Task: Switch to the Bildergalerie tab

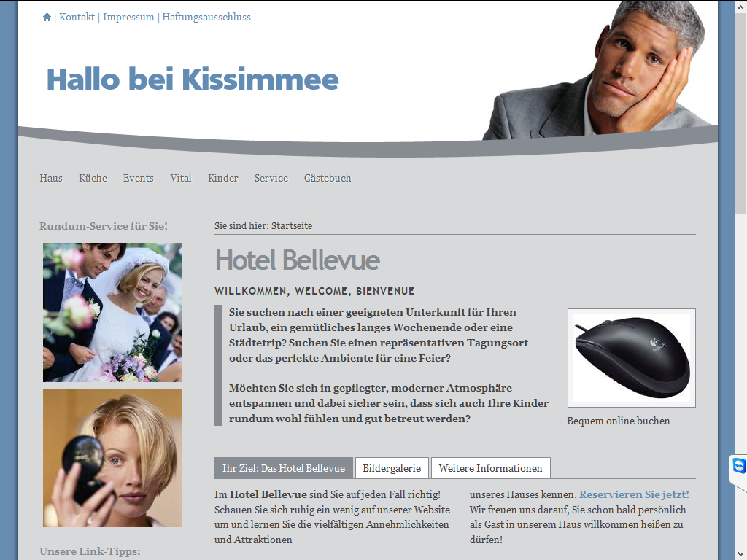Action: pyautogui.click(x=392, y=468)
